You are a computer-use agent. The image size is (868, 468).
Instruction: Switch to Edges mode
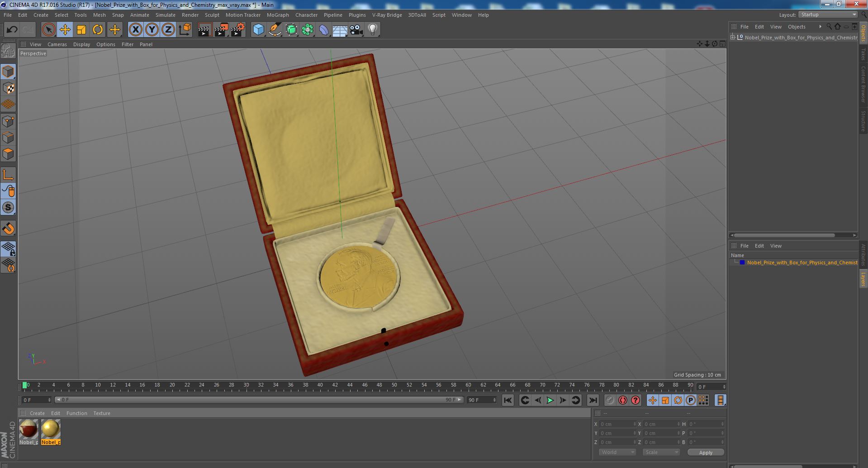click(x=8, y=138)
